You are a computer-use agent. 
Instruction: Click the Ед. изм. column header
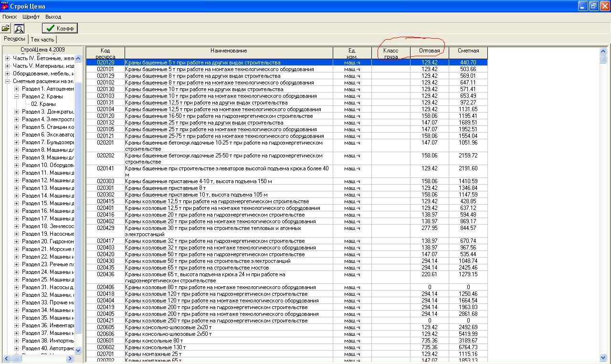[x=352, y=53]
